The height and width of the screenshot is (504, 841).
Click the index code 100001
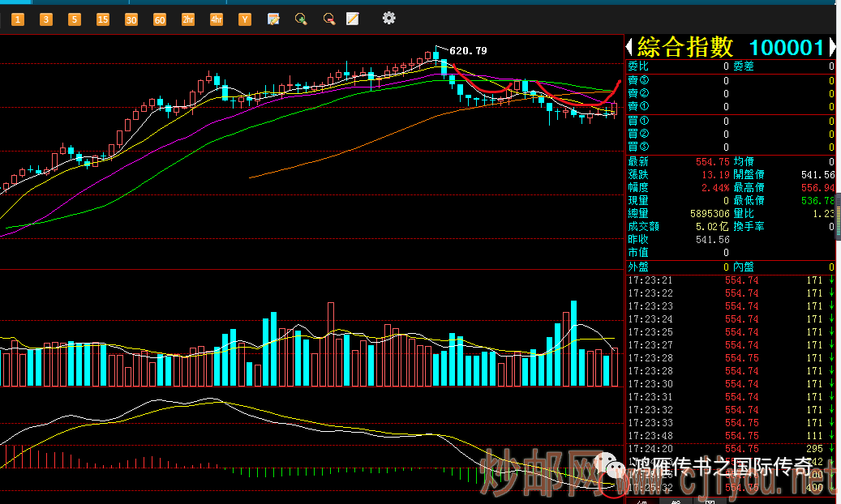tap(786, 48)
